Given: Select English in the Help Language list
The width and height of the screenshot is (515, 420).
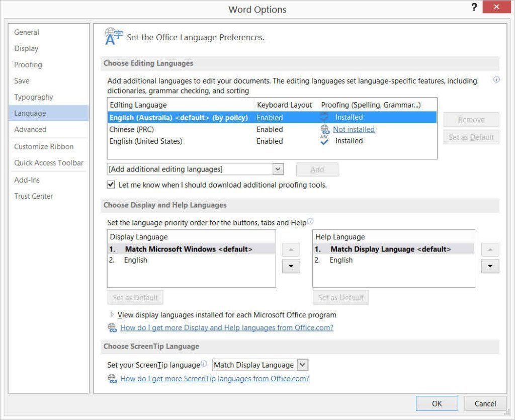Looking at the screenshot, I should [393, 260].
